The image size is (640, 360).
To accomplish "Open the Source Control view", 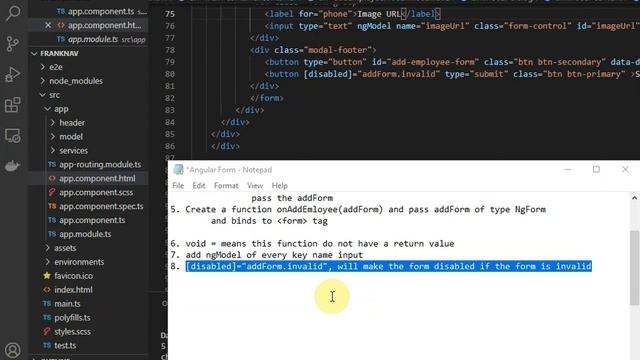I will coord(13,43).
